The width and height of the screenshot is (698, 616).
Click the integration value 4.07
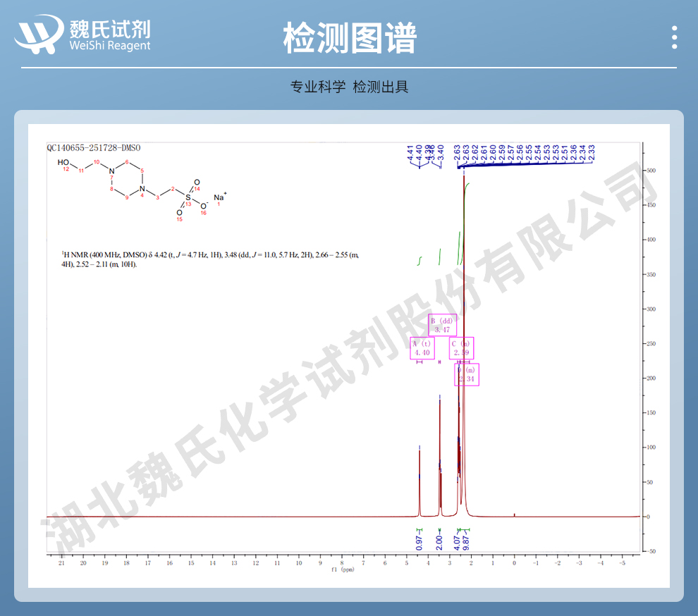click(457, 543)
